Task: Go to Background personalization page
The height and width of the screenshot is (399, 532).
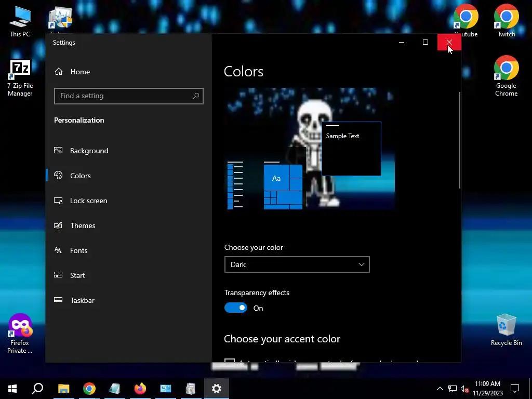Action: point(89,151)
